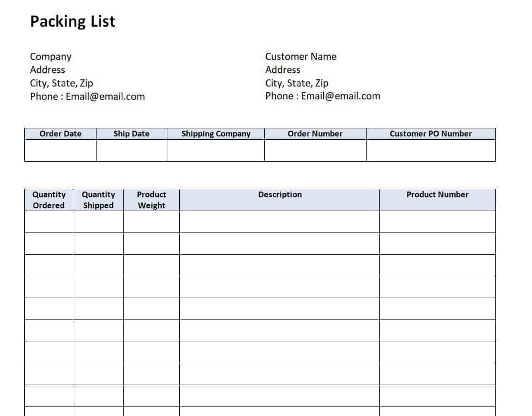Click the empty cell under Order Date

(60, 150)
